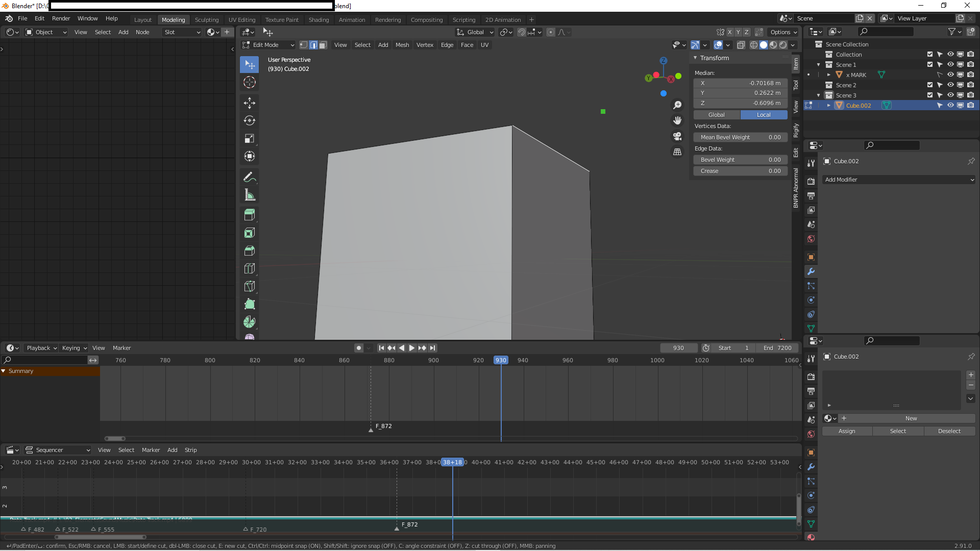Screen dimensions: 980x551
Task: Open the Sequencer view type dropdown
Action: [58, 450]
